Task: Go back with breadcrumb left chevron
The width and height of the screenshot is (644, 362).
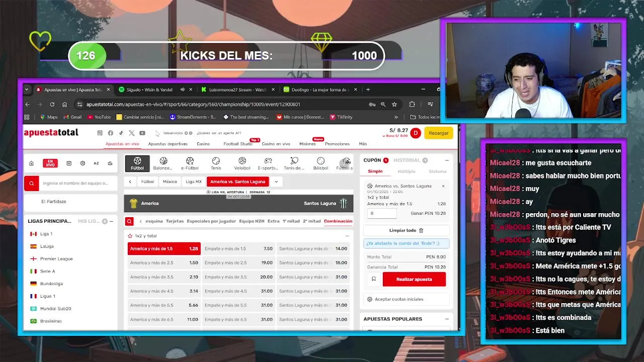Action: pyautogui.click(x=130, y=182)
